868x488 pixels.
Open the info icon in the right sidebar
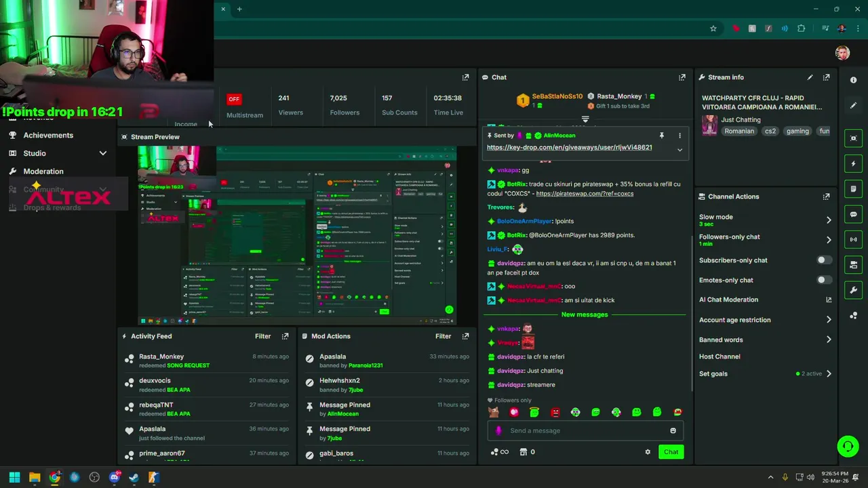[853, 80]
